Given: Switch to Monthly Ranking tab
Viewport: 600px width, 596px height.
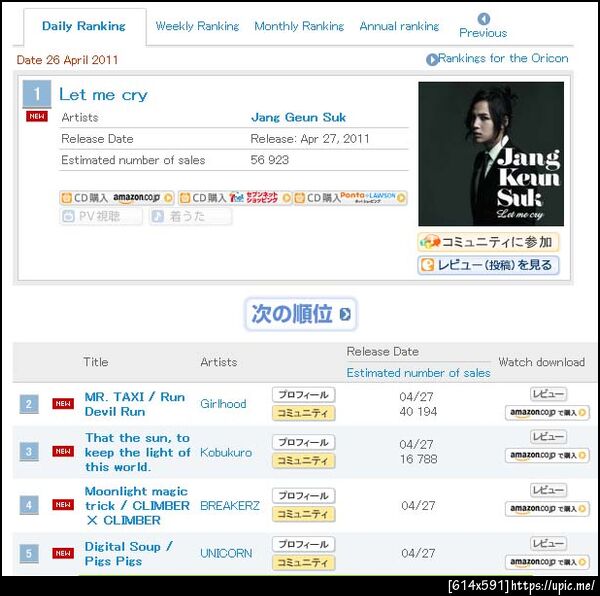Looking at the screenshot, I should pos(299,26).
